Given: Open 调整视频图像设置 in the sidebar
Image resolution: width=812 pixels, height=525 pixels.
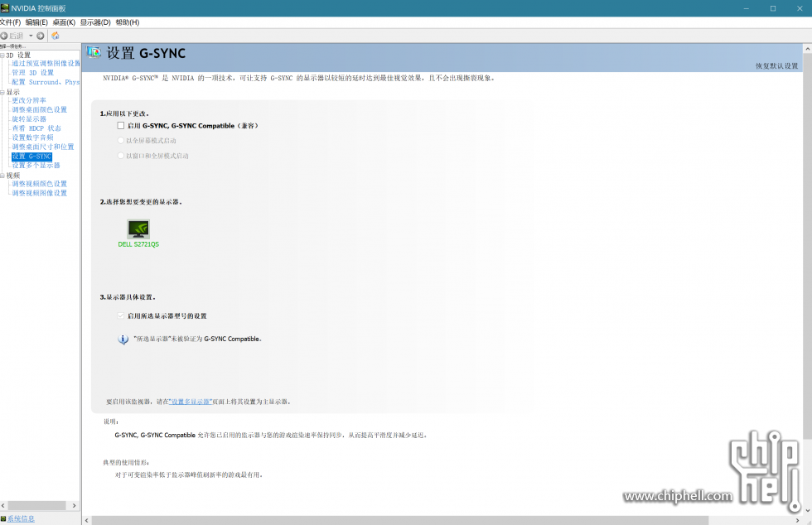Looking at the screenshot, I should pos(40,193).
